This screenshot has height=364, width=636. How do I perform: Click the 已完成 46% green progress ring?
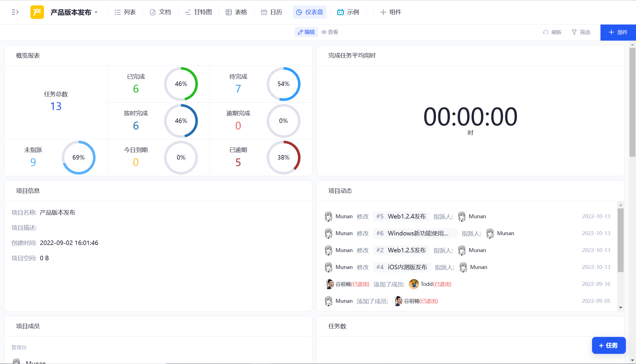181,84
